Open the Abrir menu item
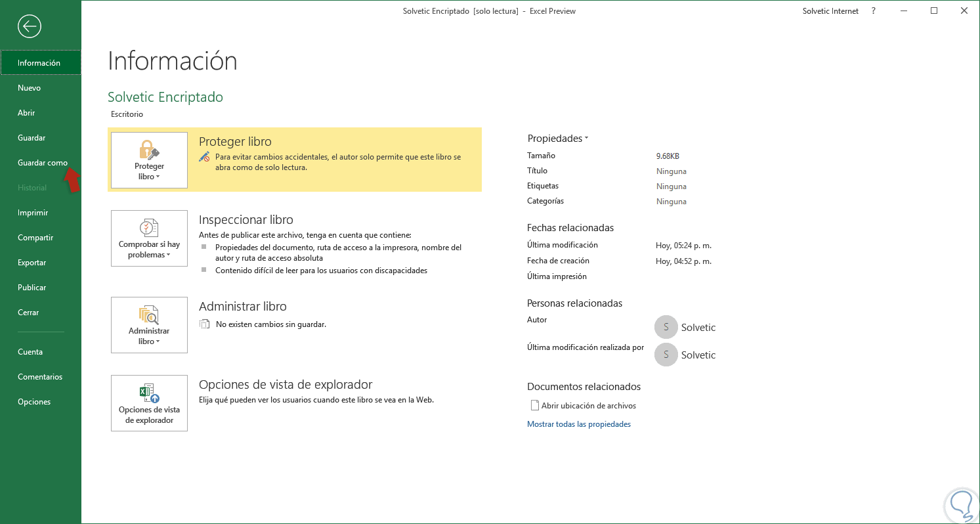980x524 pixels. pyautogui.click(x=41, y=113)
